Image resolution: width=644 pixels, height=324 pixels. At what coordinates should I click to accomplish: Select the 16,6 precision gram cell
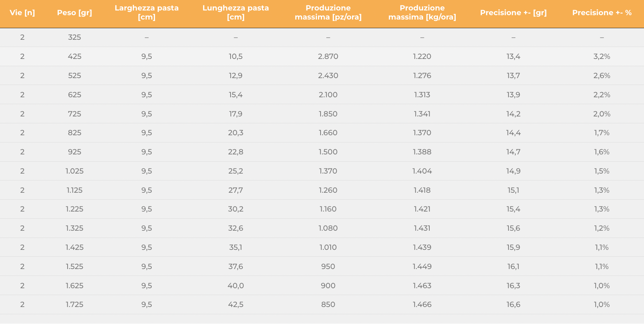click(514, 304)
